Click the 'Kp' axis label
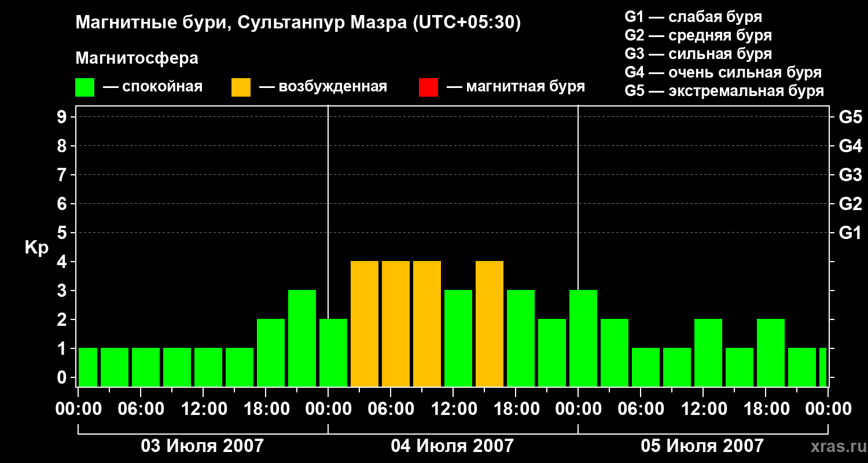868x463 pixels. pos(36,248)
